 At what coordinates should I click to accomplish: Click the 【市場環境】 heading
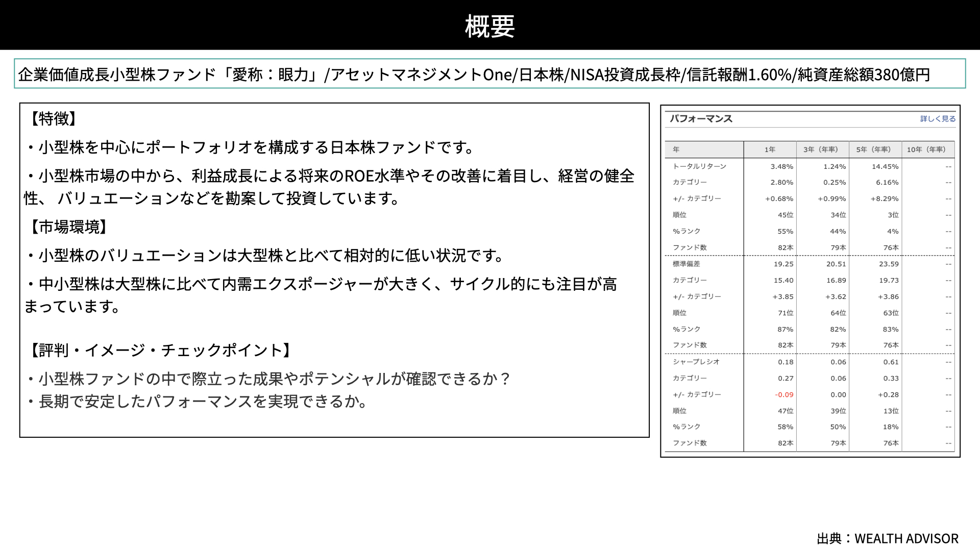[68, 227]
